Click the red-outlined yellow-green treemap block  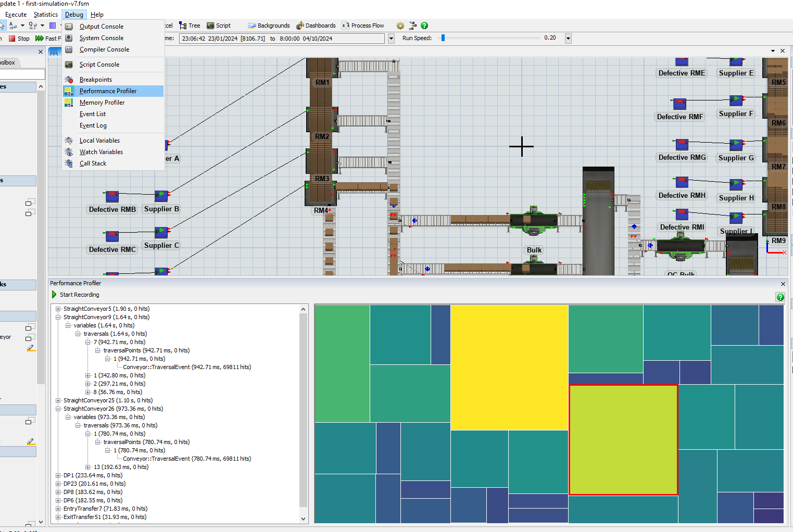click(623, 440)
